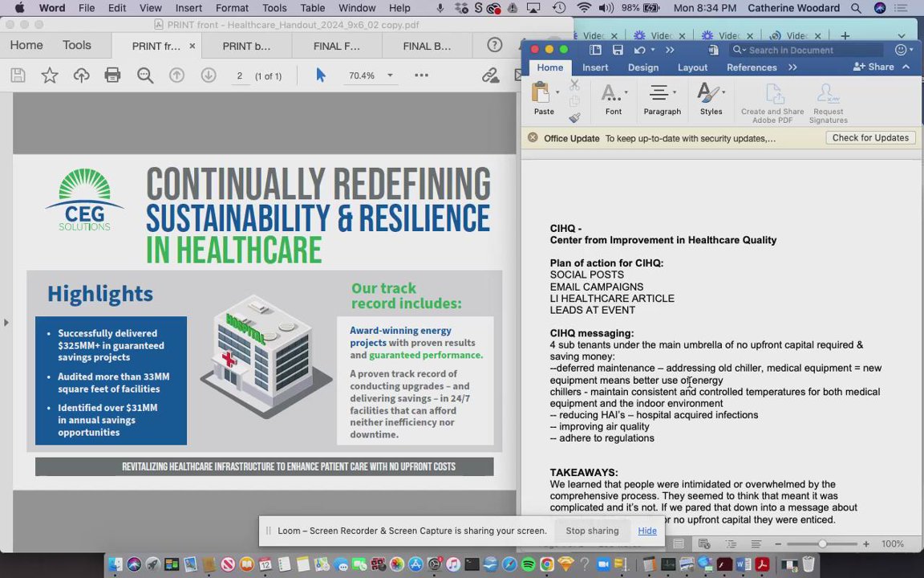Open Google Chrome from the Dock
This screenshot has width=924, height=578.
pyautogui.click(x=547, y=564)
